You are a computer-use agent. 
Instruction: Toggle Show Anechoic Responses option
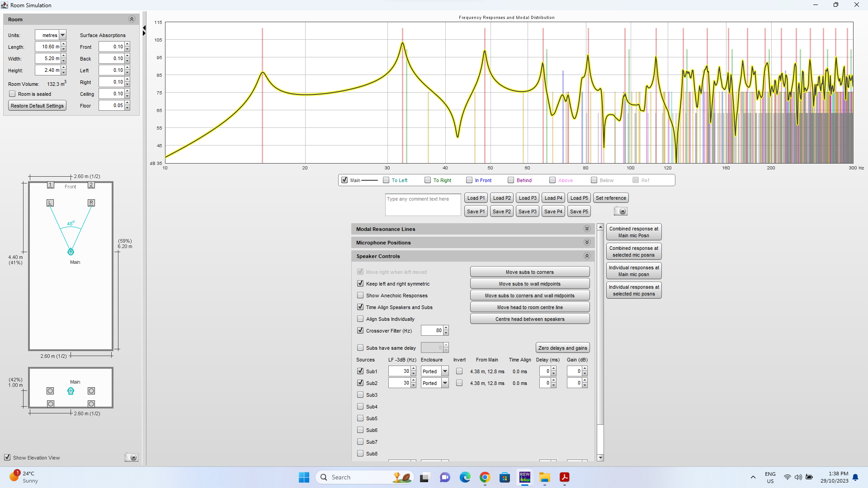pos(360,296)
